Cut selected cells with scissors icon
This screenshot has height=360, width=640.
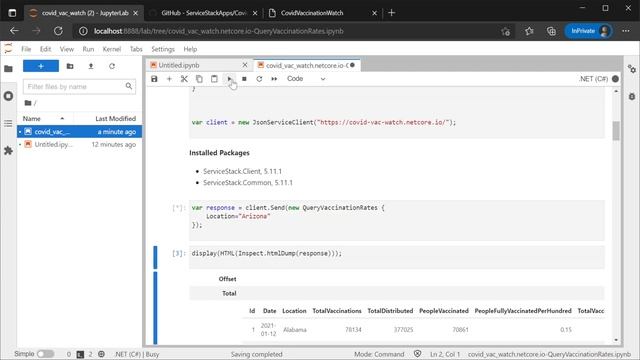point(184,79)
